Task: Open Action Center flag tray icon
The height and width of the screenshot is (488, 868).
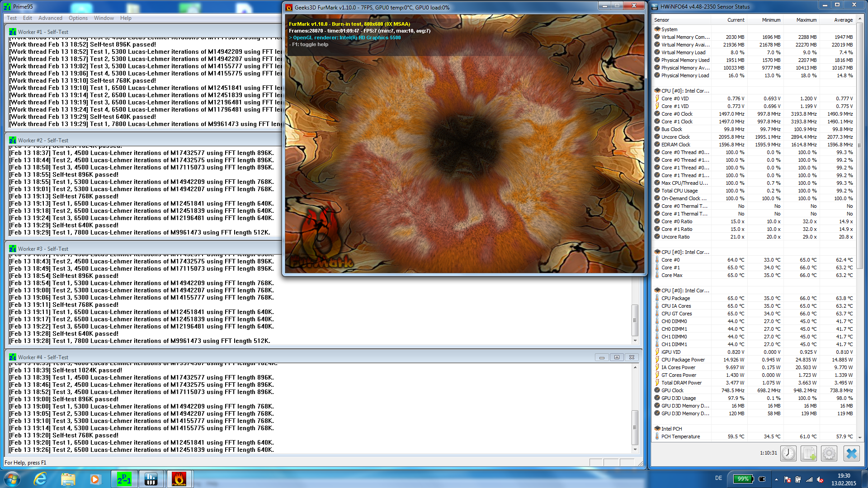Action: coord(787,479)
